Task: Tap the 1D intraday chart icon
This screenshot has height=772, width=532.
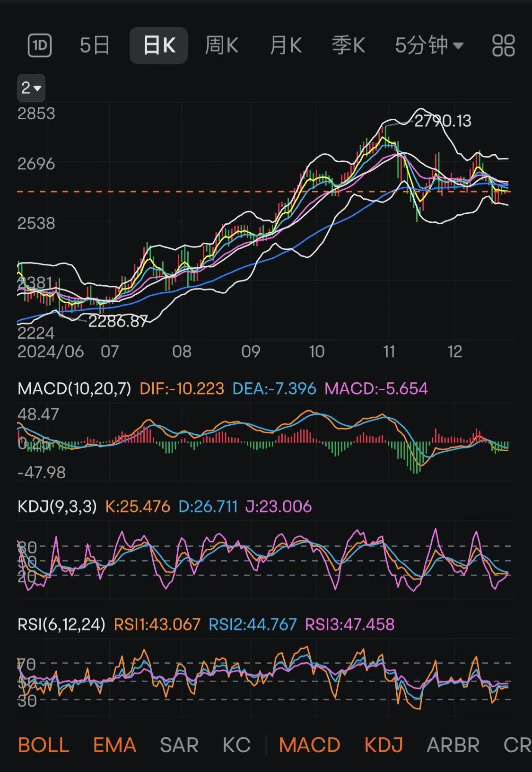Action: [x=40, y=45]
